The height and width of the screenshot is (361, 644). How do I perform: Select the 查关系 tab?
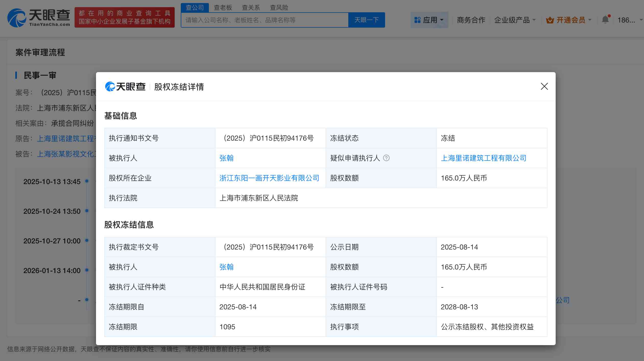251,7
